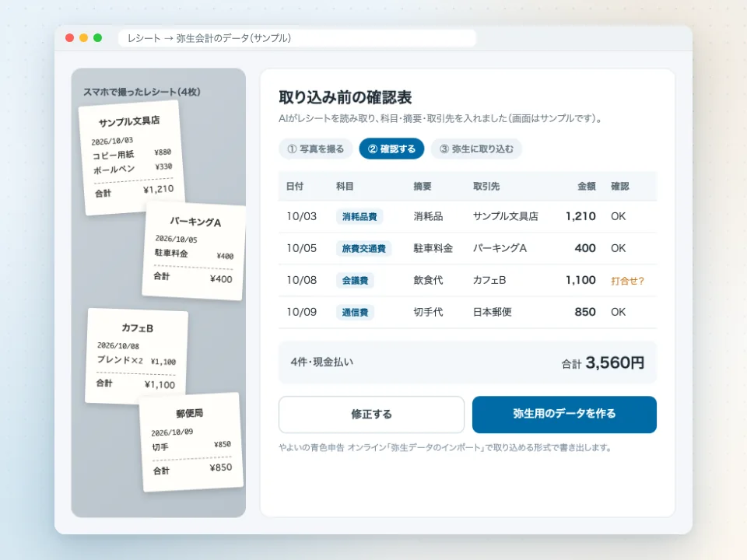Screen dimensions: 747x560
Task: Click the 4件・現金払い summary text
Action: [322, 362]
